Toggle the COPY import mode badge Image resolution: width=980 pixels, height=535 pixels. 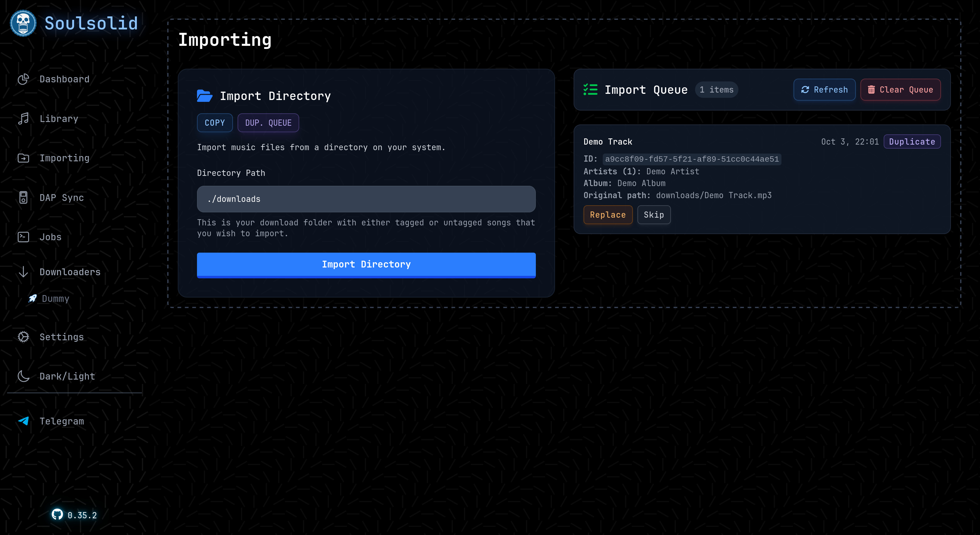point(215,122)
